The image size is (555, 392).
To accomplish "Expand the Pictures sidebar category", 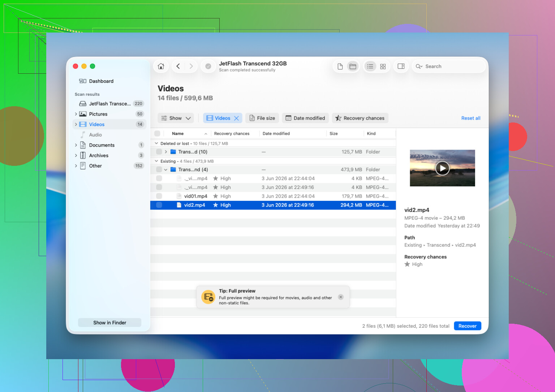I will coord(76,114).
